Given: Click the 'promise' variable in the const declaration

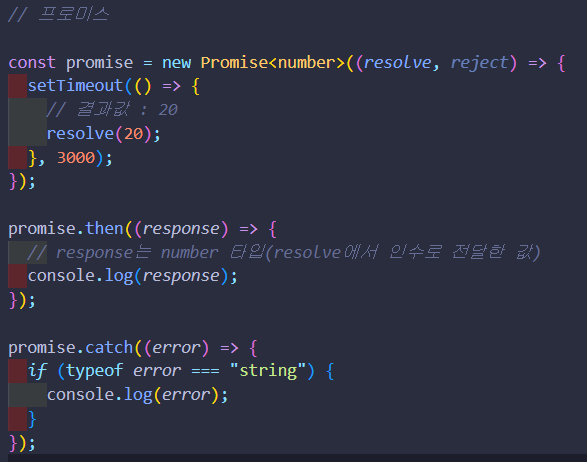Looking at the screenshot, I should click(x=100, y=63).
